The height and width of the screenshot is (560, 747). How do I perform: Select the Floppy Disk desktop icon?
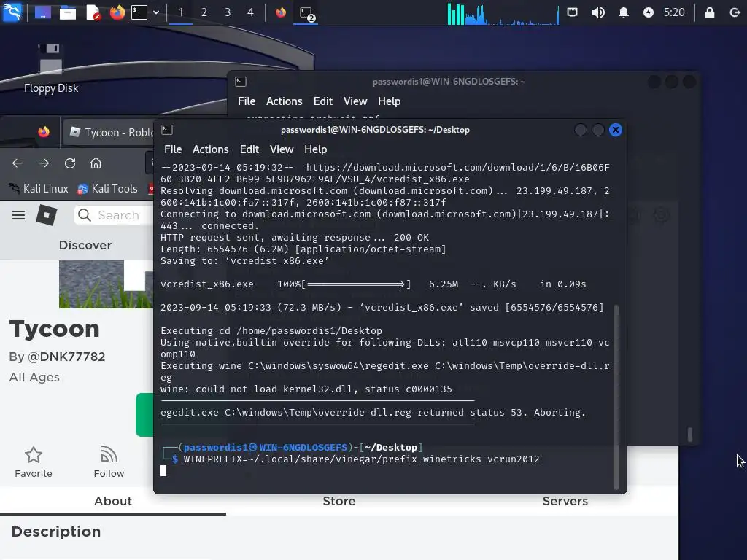(50, 68)
